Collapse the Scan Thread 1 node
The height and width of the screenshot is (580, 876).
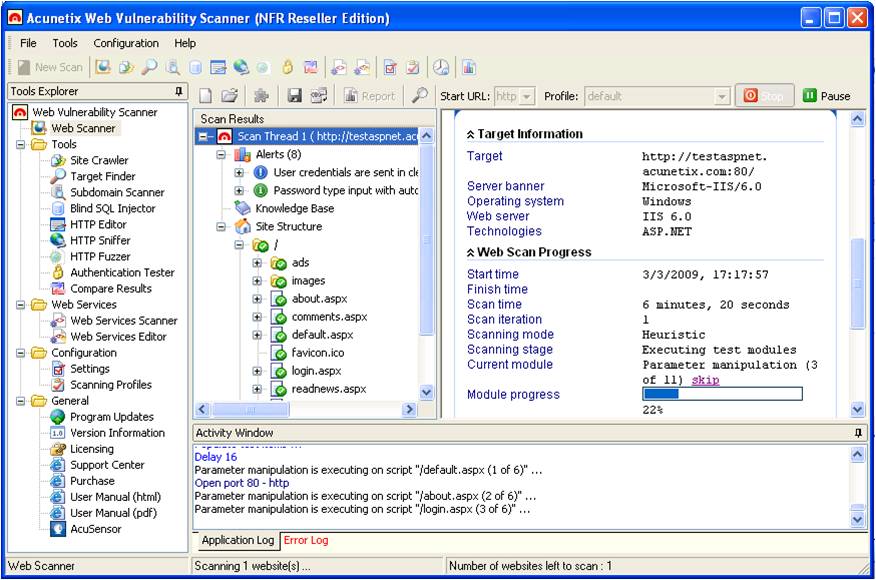tap(203, 136)
